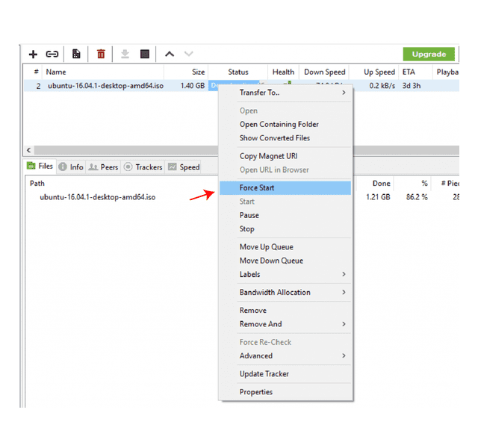Click the ubuntu-16.04.1-desktop-amd64.iso path in Files panel

pos(98,197)
